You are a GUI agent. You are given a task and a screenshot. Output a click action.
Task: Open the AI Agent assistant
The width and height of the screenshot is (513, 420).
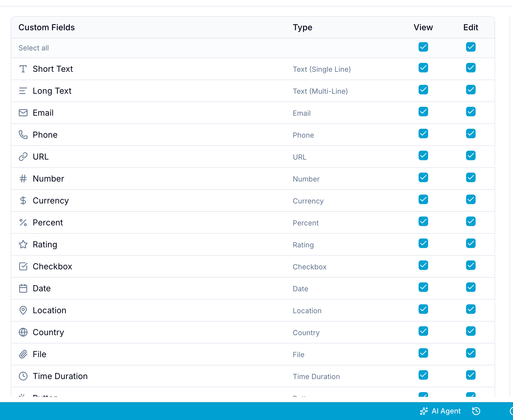pos(440,411)
